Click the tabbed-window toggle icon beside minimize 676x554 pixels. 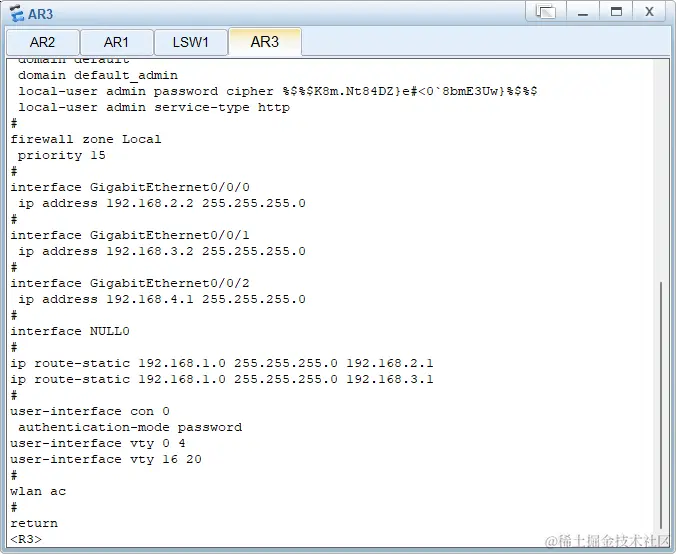545,12
